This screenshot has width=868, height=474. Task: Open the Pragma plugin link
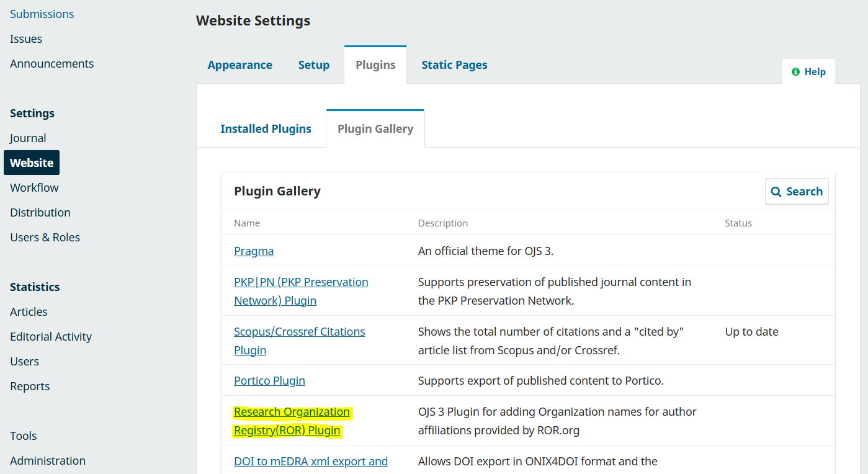pyautogui.click(x=254, y=251)
